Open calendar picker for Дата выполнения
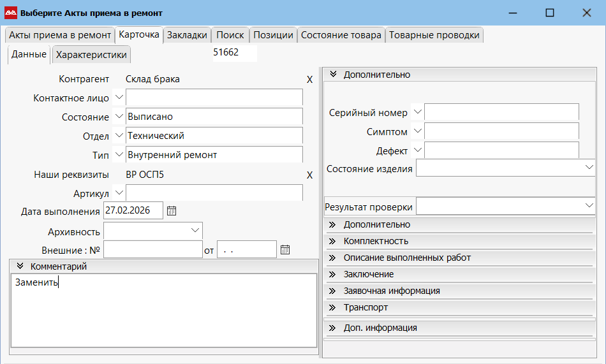606x364 pixels. (171, 211)
